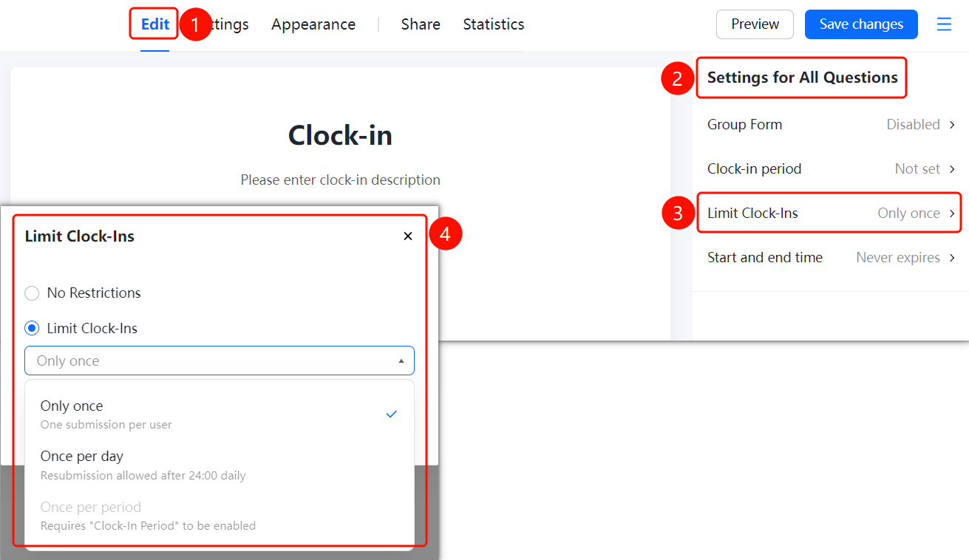Click the Clock-in form title
The height and width of the screenshot is (560, 969).
tap(340, 135)
